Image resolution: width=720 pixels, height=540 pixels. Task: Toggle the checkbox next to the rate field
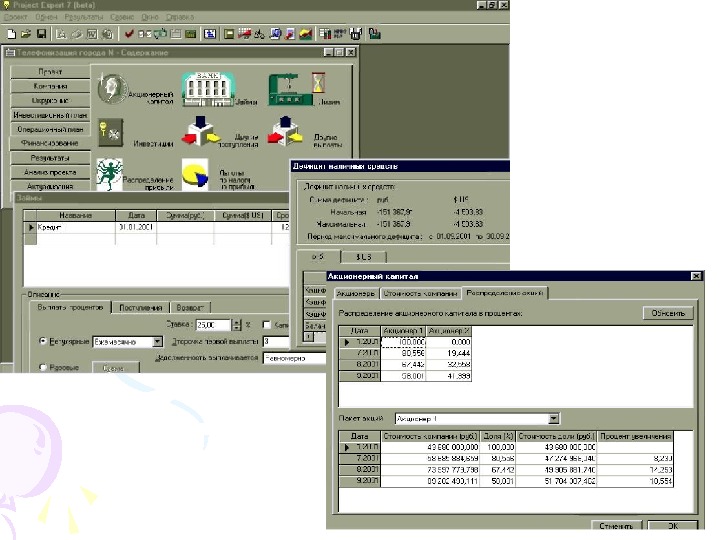(266, 325)
